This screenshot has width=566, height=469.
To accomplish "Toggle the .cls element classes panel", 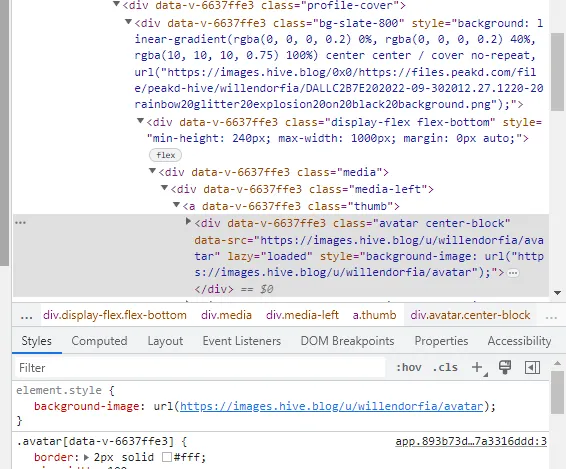I will click(445, 368).
